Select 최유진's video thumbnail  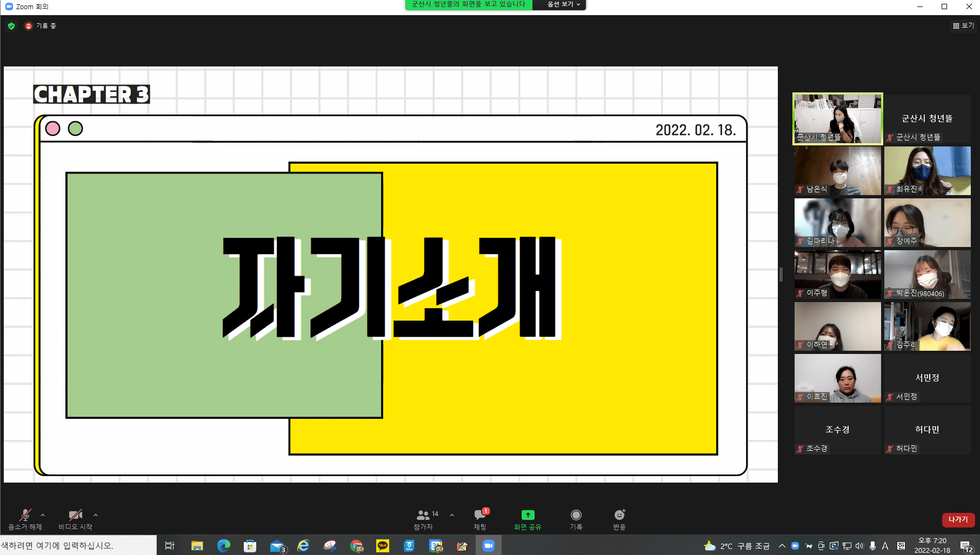point(928,171)
